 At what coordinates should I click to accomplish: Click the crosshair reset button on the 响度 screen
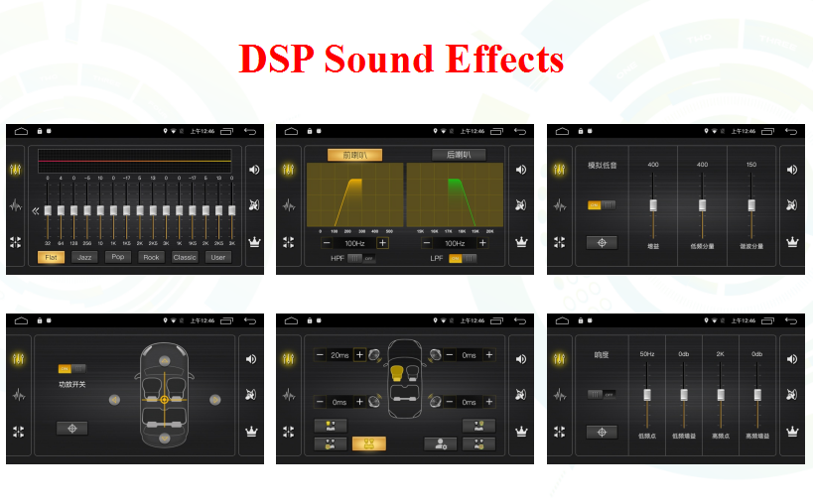point(602,432)
